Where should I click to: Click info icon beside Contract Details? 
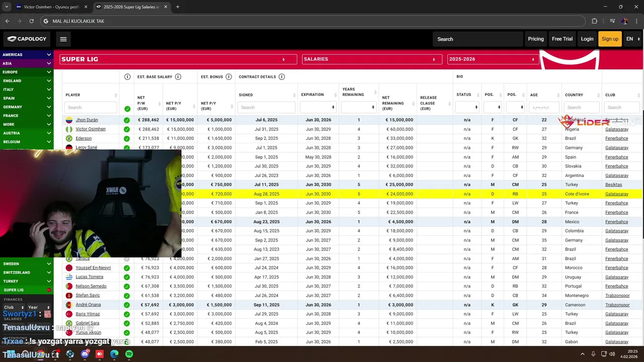click(x=282, y=77)
